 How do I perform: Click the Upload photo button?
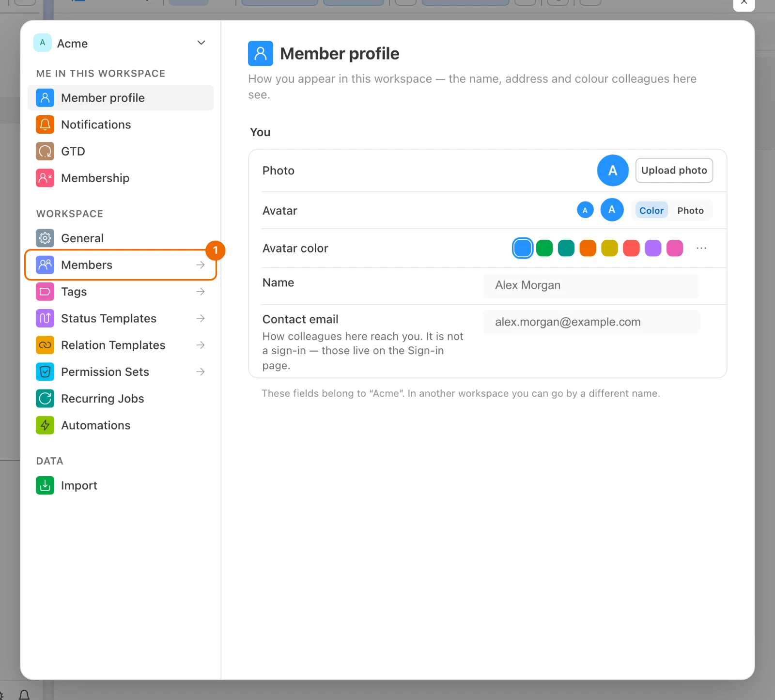[674, 171]
